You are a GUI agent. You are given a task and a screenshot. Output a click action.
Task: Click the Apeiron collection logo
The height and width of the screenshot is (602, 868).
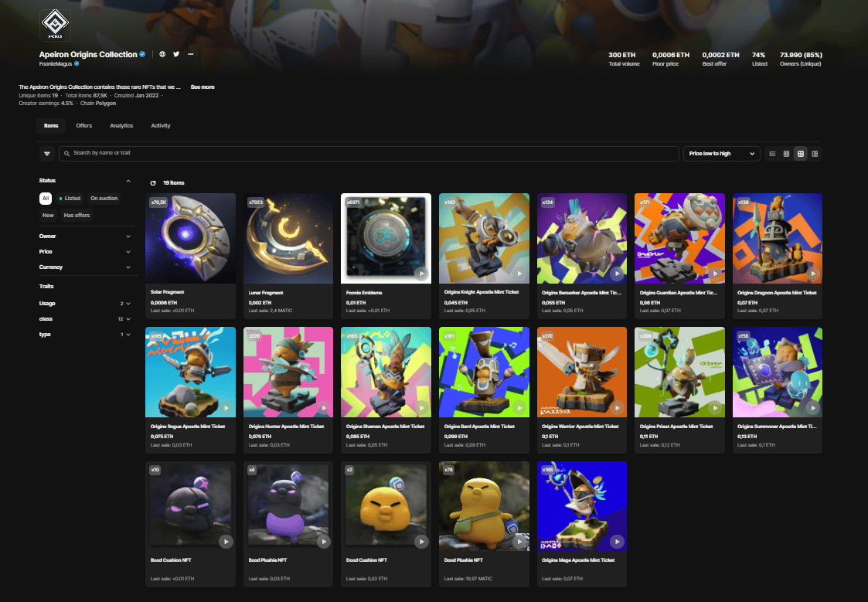pos(55,25)
